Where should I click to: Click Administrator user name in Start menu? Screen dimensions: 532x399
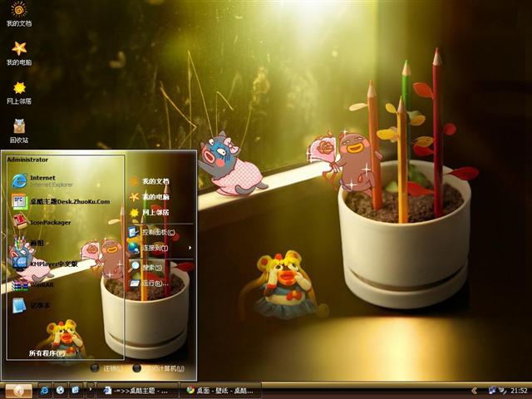point(27,160)
